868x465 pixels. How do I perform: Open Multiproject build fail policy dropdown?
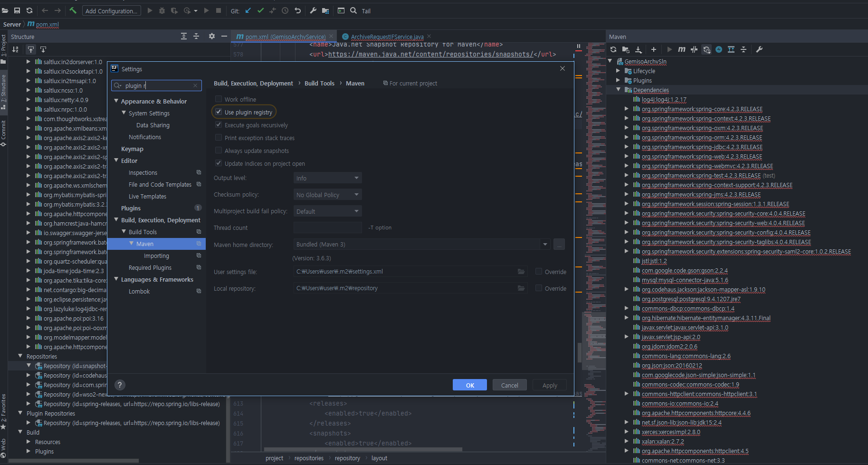[x=327, y=211]
